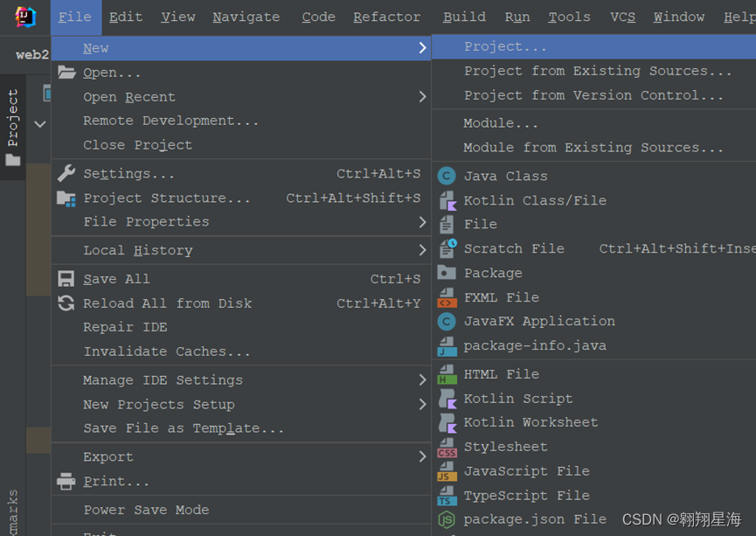This screenshot has width=756, height=536.
Task: Create a new FXML File
Action: [503, 297]
